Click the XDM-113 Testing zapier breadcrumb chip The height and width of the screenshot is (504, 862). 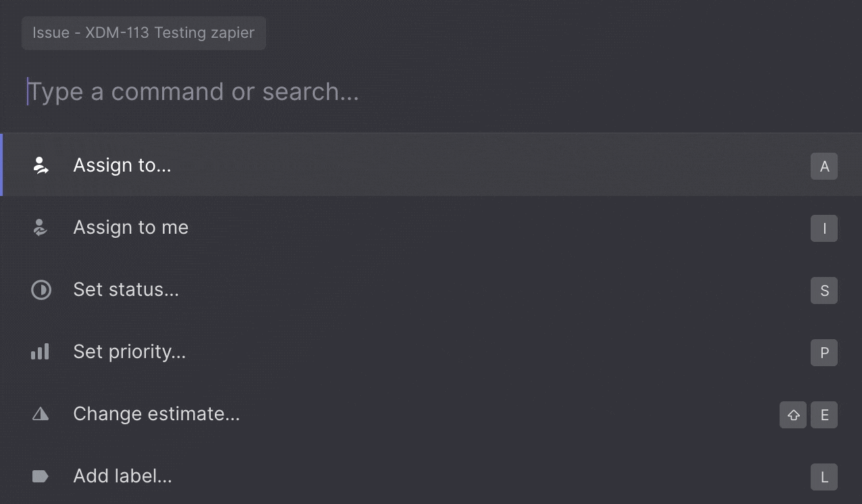143,32
